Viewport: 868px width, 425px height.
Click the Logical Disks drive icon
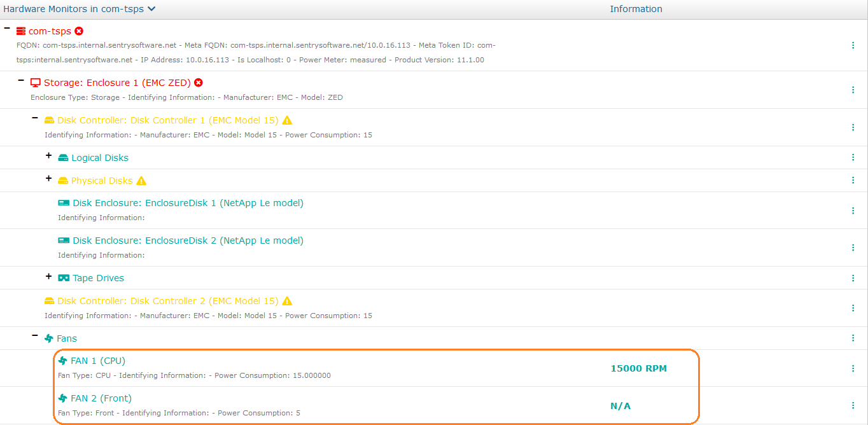pos(63,158)
